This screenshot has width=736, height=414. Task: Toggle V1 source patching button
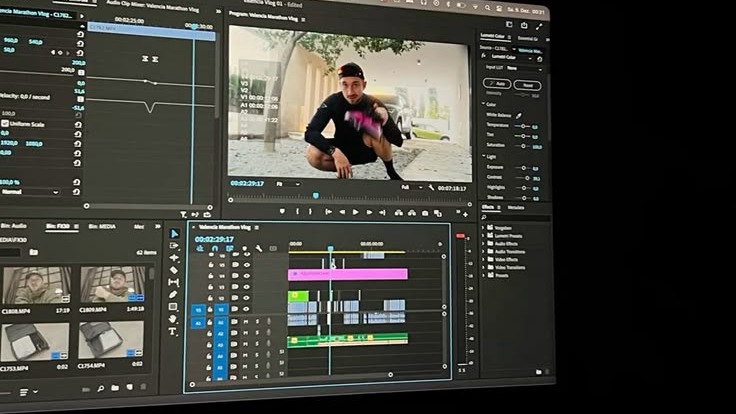tap(198, 310)
